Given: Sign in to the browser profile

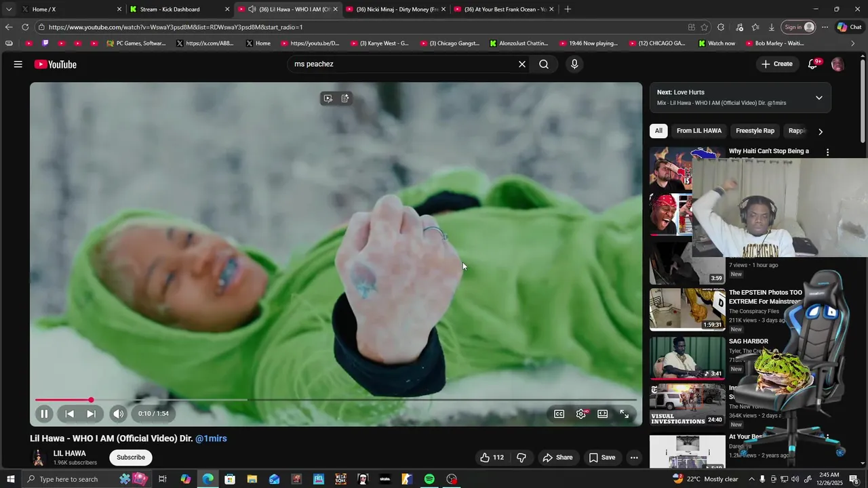Looking at the screenshot, I should [799, 27].
